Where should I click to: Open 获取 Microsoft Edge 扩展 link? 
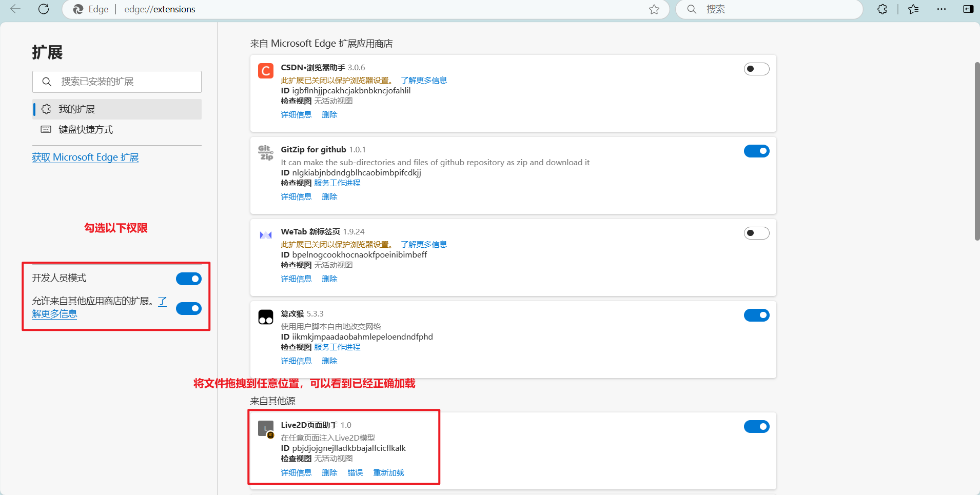85,157
